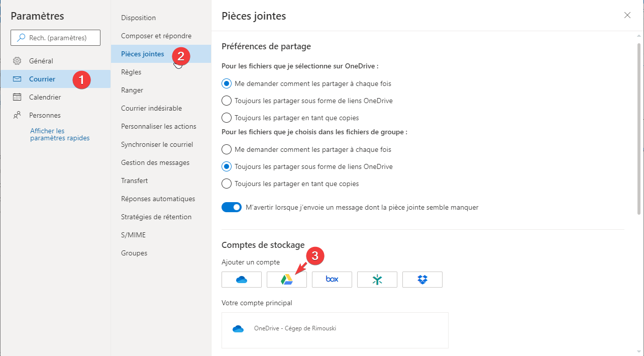
Task: Click the envelope icon beside Courrier
Action: 17,79
